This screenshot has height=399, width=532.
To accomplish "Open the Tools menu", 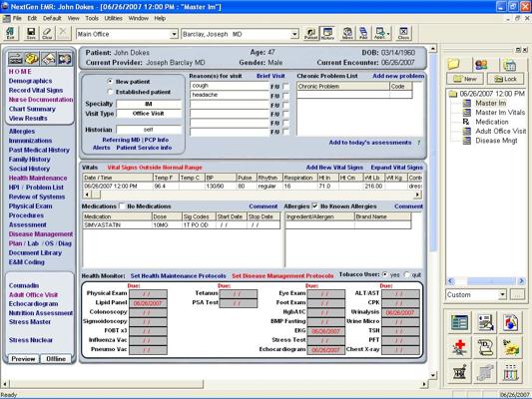I will (x=92, y=18).
